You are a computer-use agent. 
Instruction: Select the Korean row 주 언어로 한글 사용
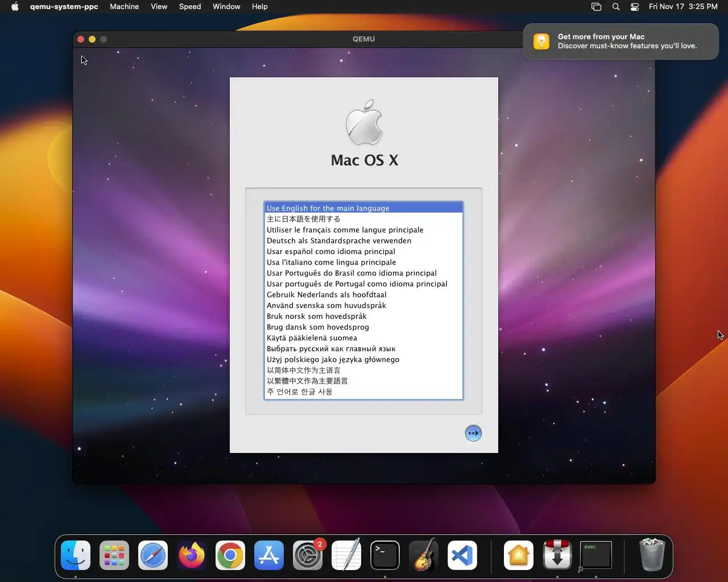[x=363, y=392]
